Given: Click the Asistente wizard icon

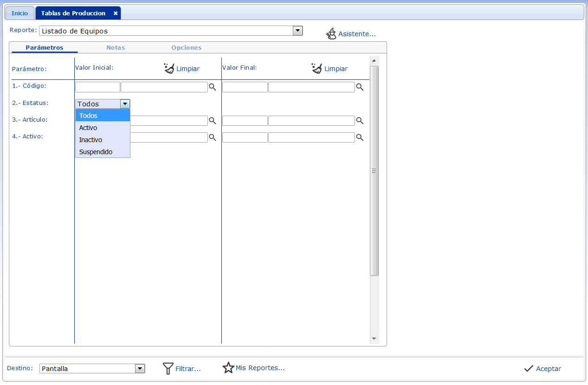Looking at the screenshot, I should point(331,34).
